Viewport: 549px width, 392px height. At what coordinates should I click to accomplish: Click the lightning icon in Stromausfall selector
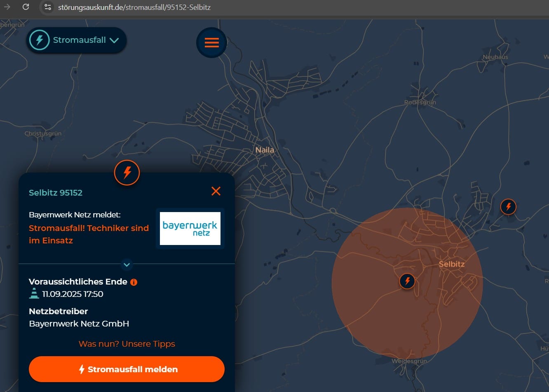(x=40, y=40)
